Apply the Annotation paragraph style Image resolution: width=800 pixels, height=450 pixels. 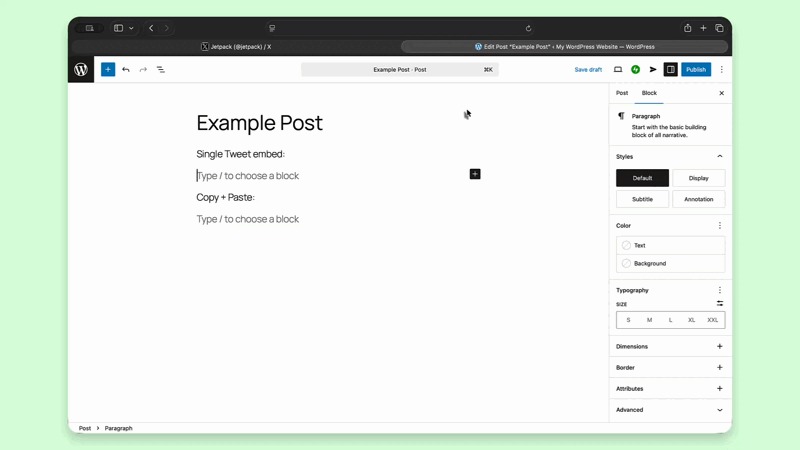pos(698,199)
